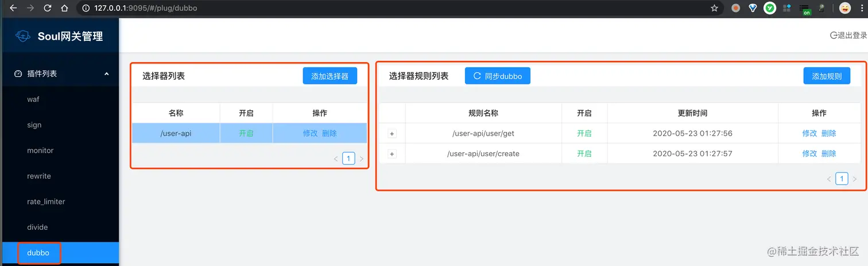Screen dimensions: 868x266
Task: Click 退出登录 to log out
Action: click(x=848, y=35)
